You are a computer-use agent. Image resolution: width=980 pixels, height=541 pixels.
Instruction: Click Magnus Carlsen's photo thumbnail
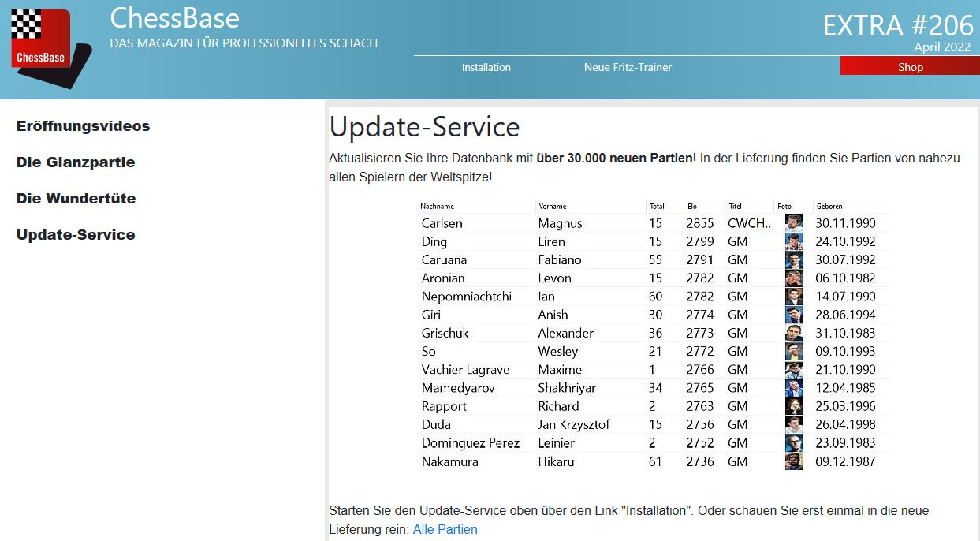pos(793,223)
